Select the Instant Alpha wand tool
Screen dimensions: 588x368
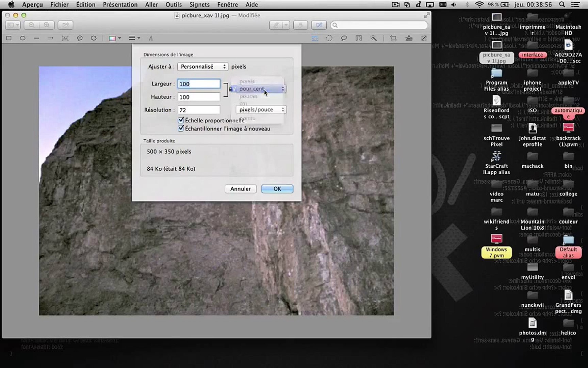coord(373,38)
